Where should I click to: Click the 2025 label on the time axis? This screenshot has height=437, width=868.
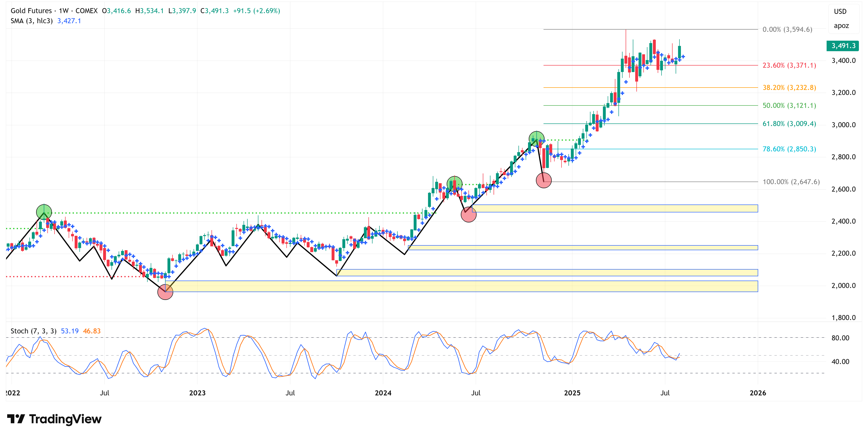[572, 393]
